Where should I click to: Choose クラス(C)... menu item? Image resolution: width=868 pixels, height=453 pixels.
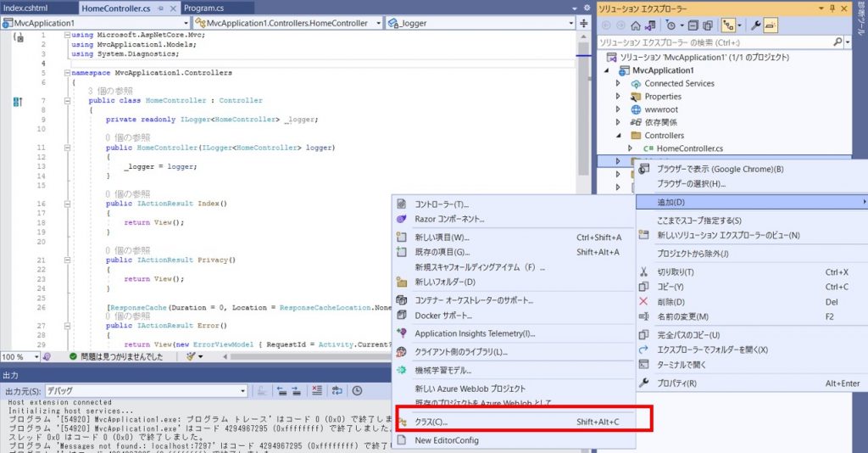click(513, 422)
